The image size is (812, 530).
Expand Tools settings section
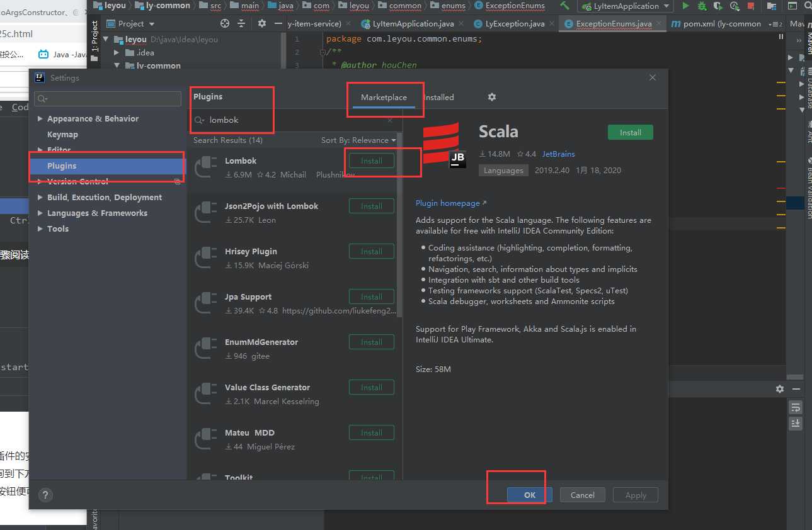point(40,228)
